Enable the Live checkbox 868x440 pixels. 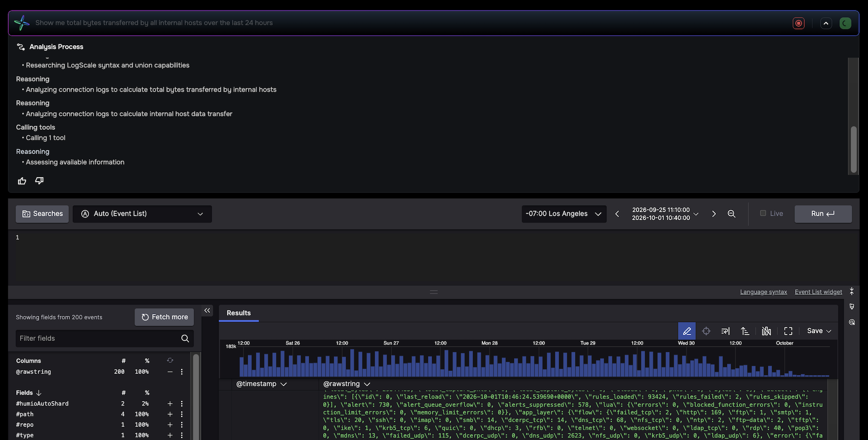763,213
